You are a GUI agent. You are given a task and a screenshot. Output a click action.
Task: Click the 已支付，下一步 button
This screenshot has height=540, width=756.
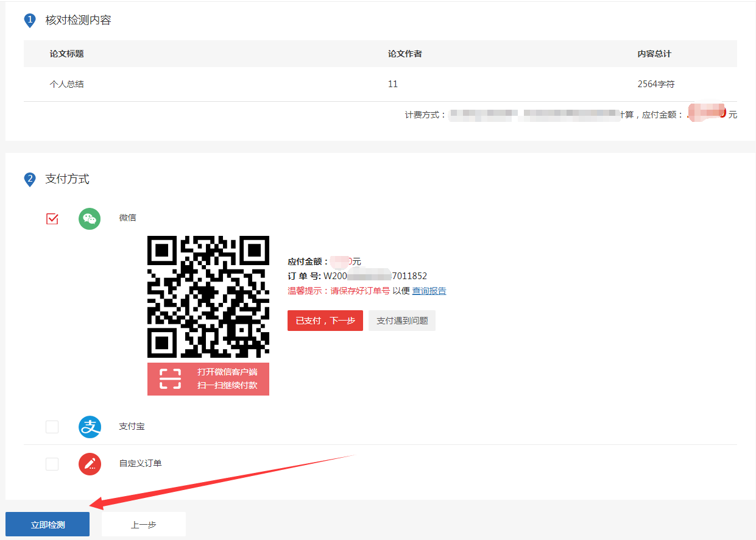click(x=325, y=320)
